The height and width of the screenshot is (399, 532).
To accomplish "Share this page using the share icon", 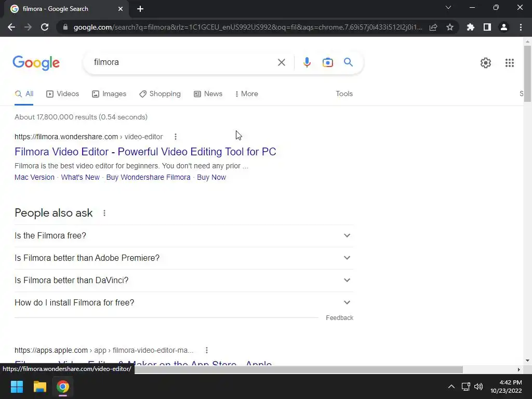I will pos(433,27).
